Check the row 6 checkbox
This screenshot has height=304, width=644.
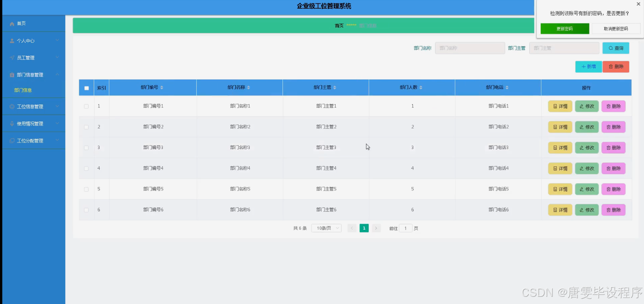point(86,210)
